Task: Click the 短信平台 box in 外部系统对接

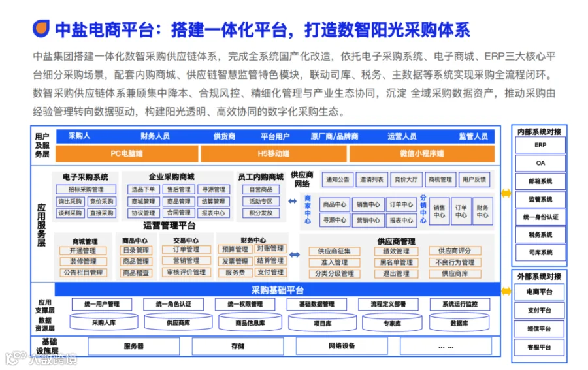Action: [x=539, y=329]
